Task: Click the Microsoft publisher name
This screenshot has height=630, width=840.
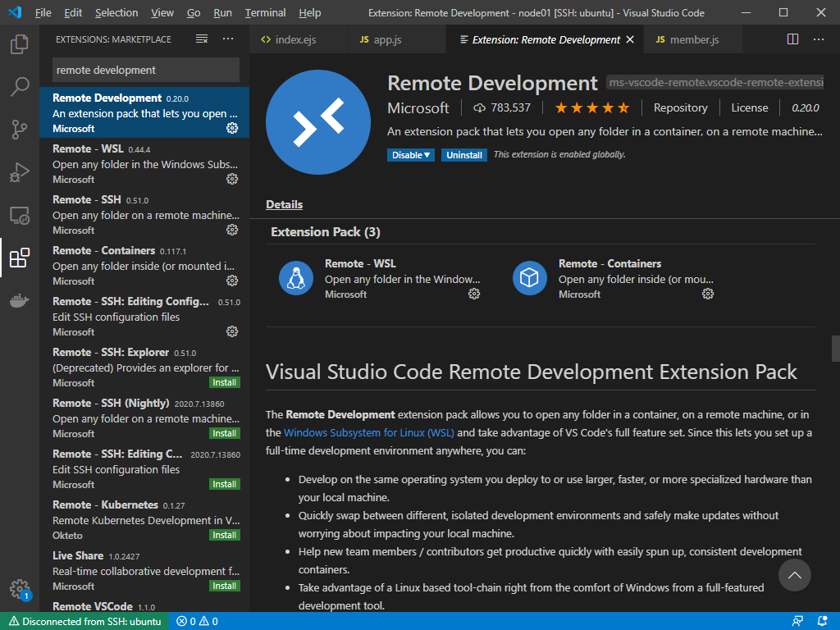Action: 418,107
